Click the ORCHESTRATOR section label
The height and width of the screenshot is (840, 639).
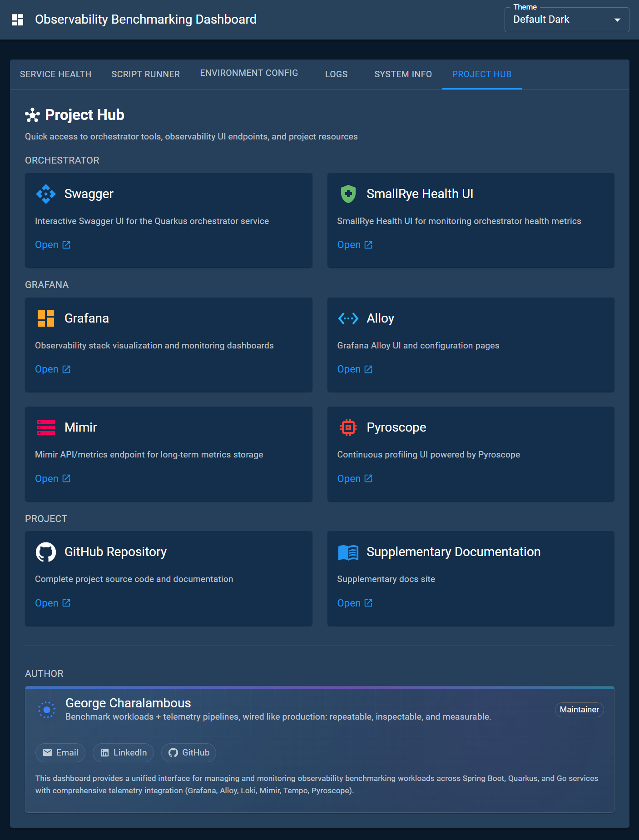[x=62, y=160]
